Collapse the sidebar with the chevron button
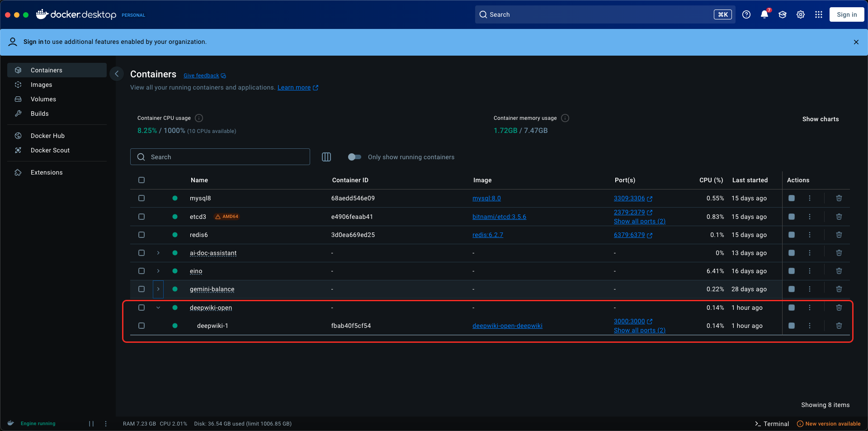 tap(117, 74)
